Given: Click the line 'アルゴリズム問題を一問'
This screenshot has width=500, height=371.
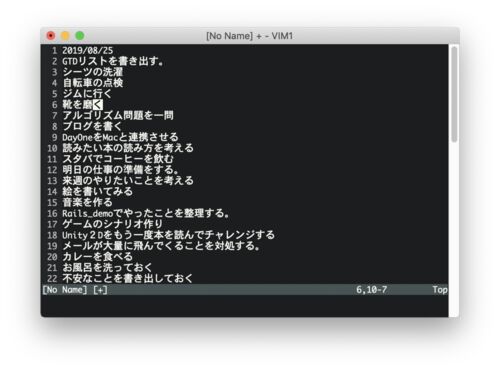Looking at the screenshot, I should point(118,115).
